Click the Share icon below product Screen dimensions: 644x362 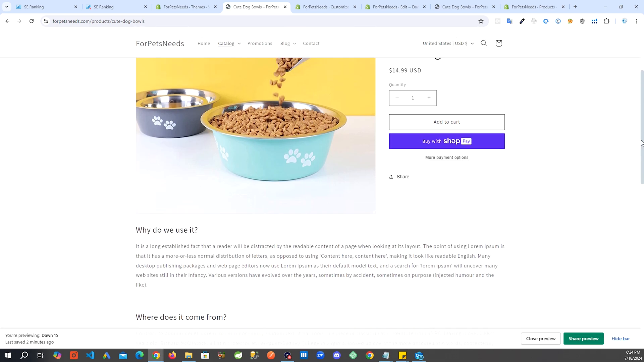tap(391, 176)
